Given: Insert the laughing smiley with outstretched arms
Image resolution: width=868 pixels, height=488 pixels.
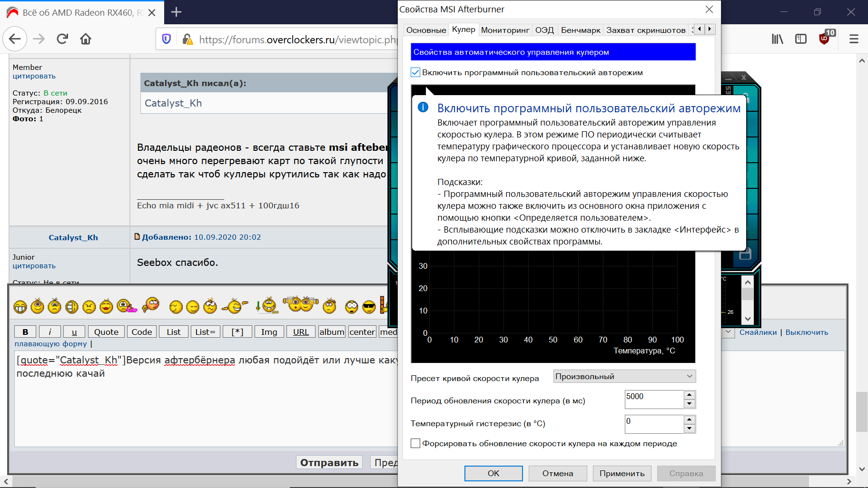Looking at the screenshot, I should pos(235,306).
